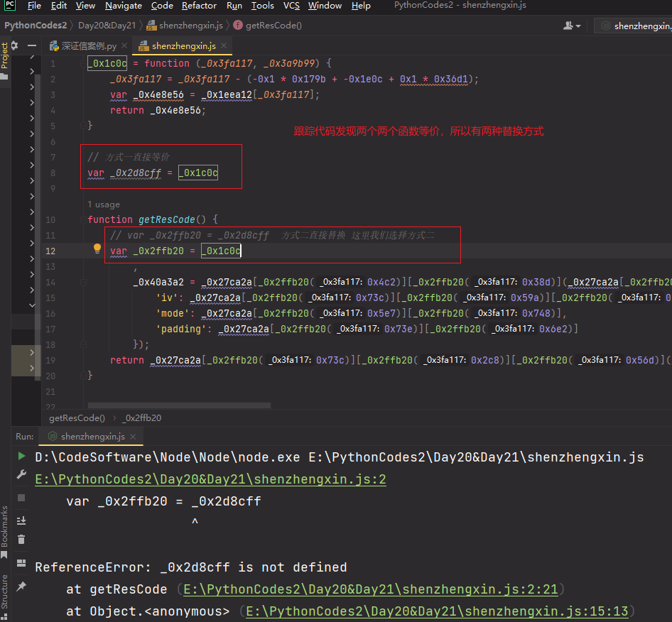672x622 pixels.
Task: Open the shenzhengxin.js:2:21 stack trace link
Action: tap(371, 589)
